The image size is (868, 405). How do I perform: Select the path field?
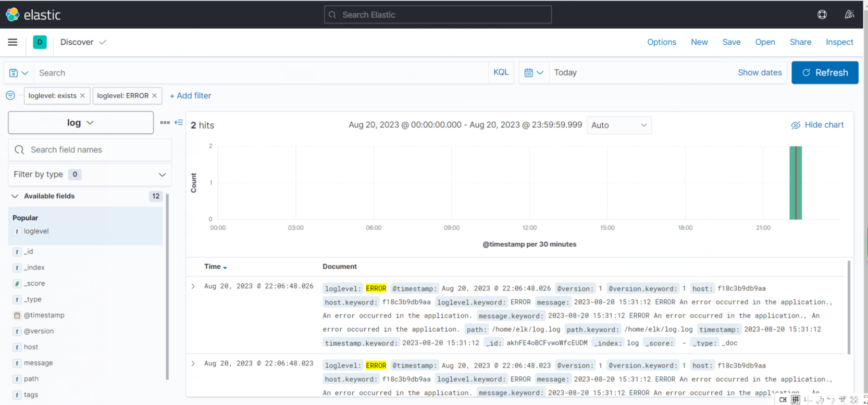tap(31, 379)
